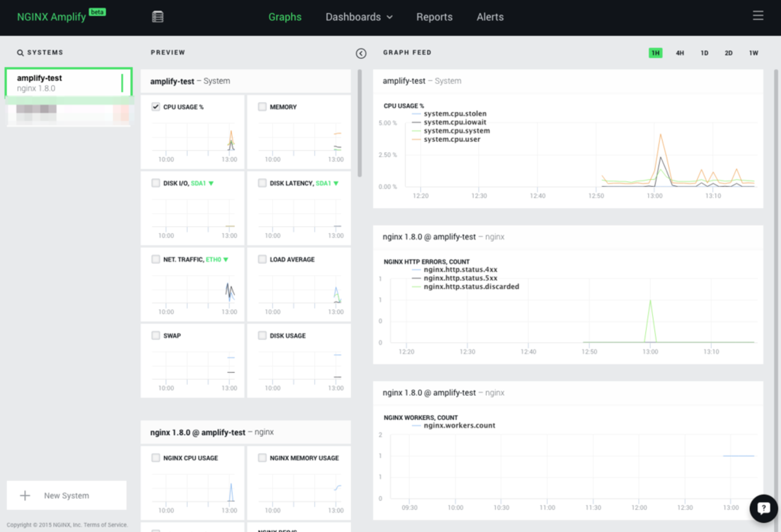The image size is (781, 532).
Task: Open the Reports tab
Action: 434,17
